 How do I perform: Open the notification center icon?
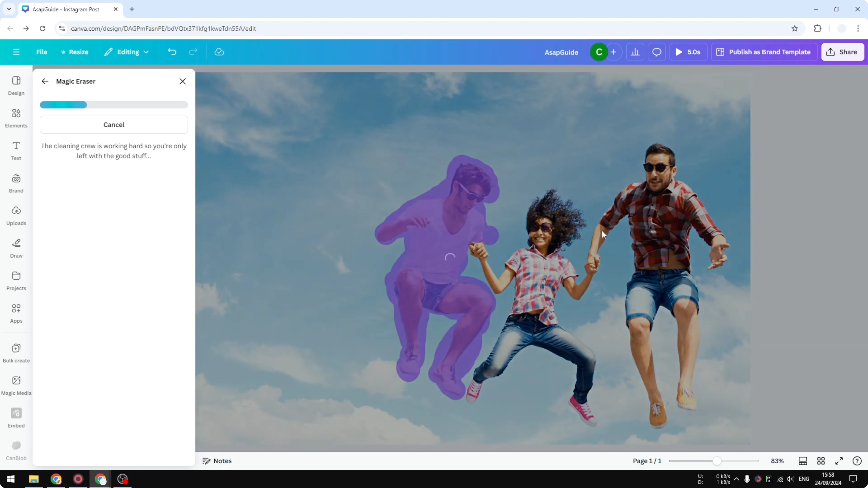pyautogui.click(x=853, y=479)
